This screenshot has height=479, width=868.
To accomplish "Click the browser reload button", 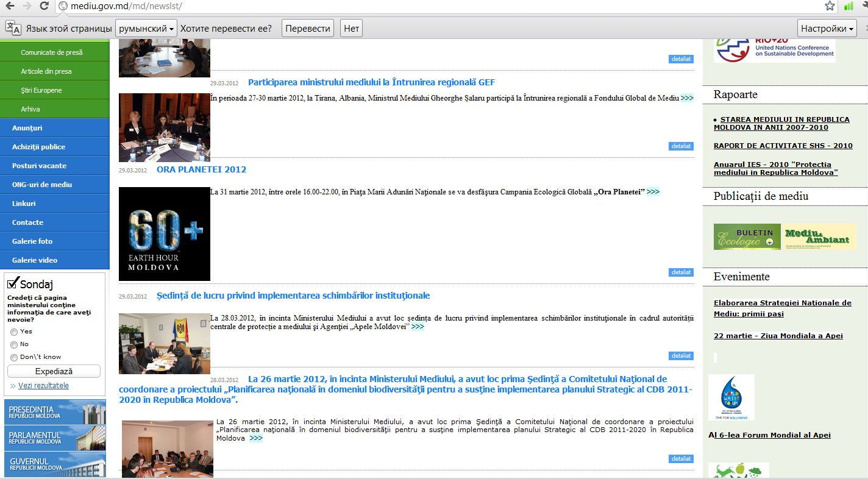I will coord(44,6).
